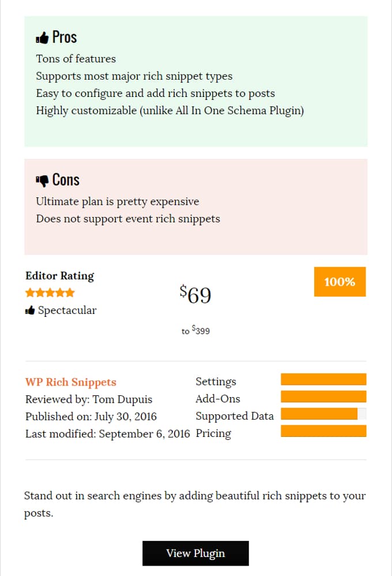Click the Add-Ons rating bar

click(x=323, y=397)
